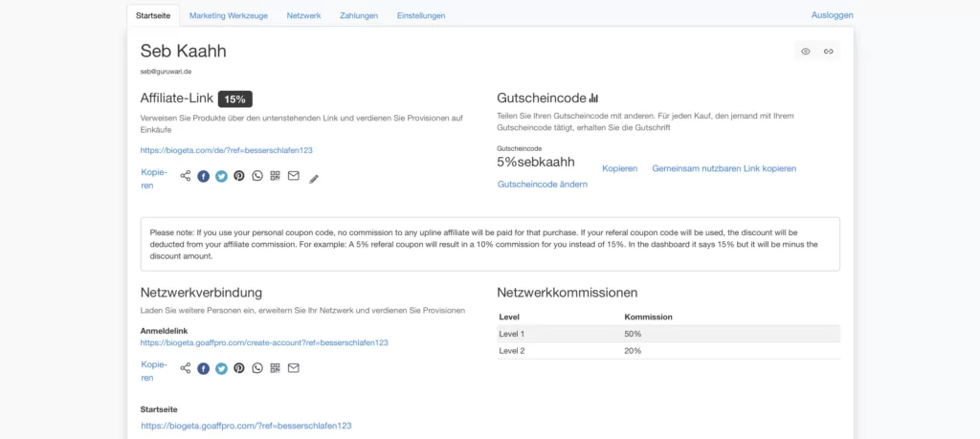This screenshot has width=980, height=439.
Task: Toggle the eye preview icon
Action: [x=806, y=52]
